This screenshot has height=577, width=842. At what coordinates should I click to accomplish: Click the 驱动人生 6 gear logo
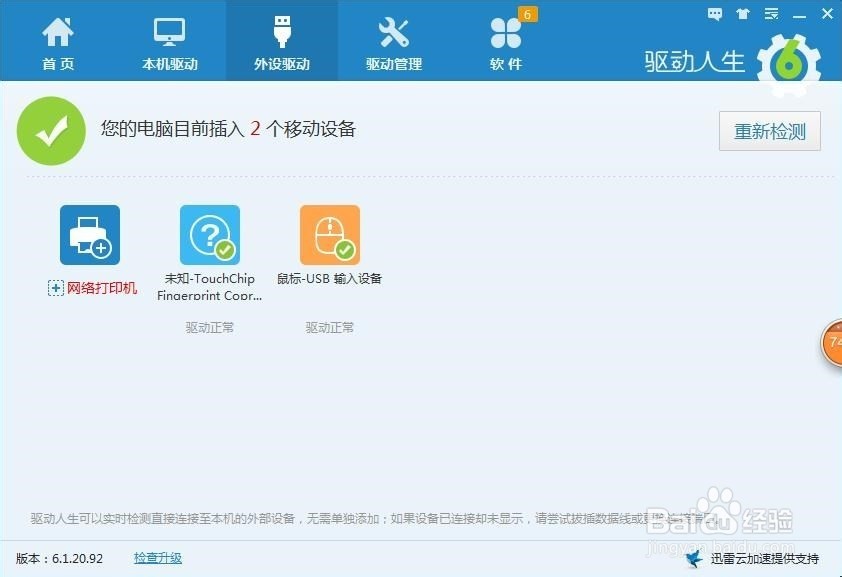789,65
